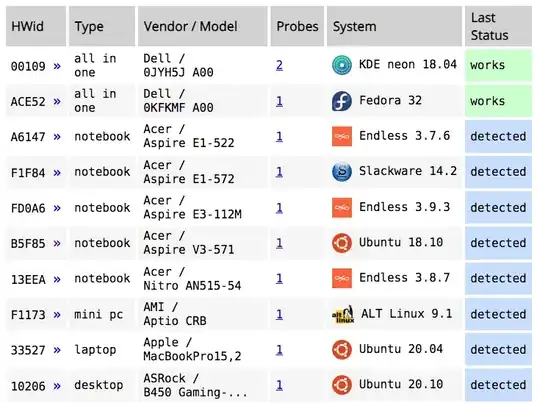Click the Endless 3.7.6 logo icon

[x=342, y=136]
